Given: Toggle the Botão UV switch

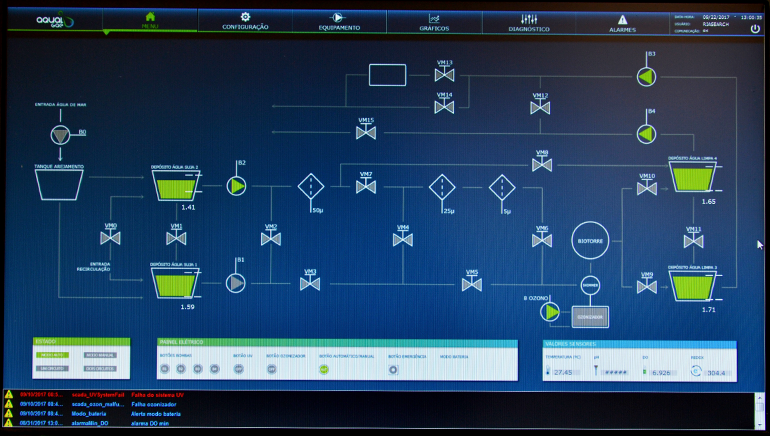Looking at the screenshot, I should tap(239, 369).
